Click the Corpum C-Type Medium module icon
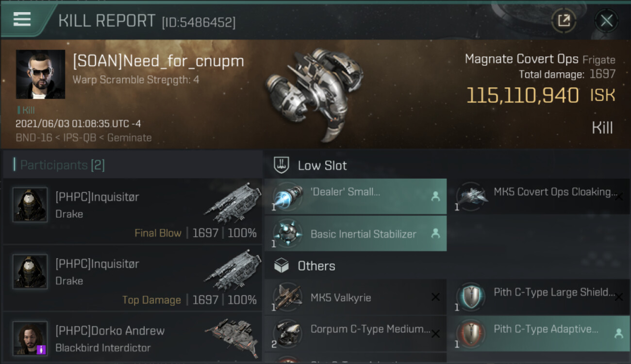Image resolution: width=631 pixels, height=364 pixels. pyautogui.click(x=288, y=333)
